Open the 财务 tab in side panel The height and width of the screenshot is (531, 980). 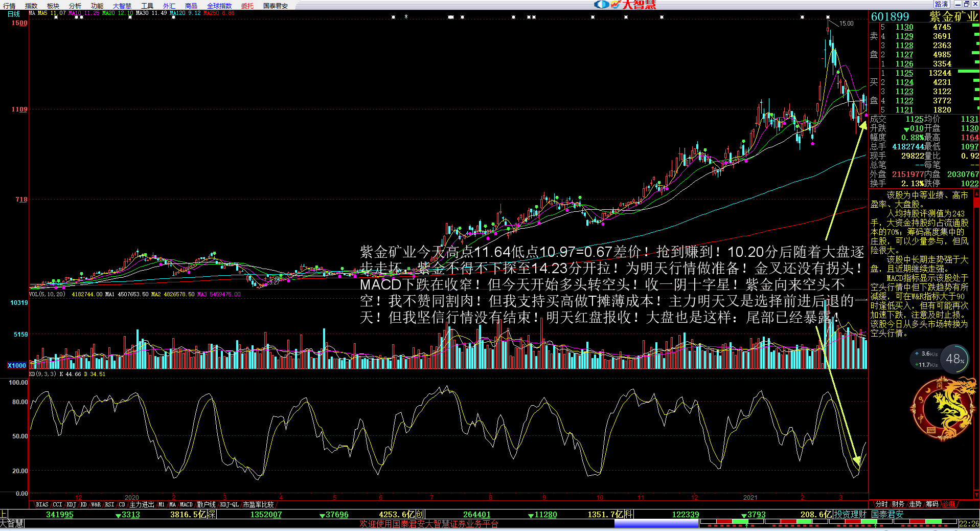tap(898, 504)
